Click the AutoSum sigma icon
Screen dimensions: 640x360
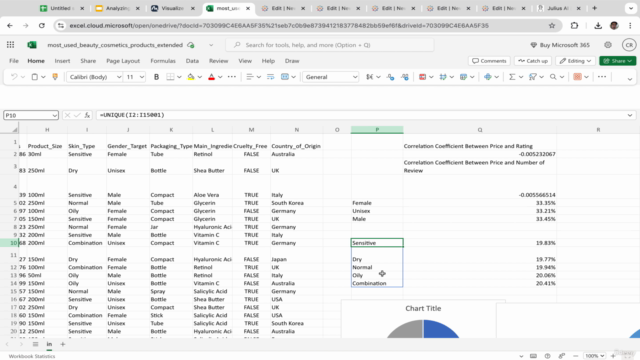point(512,77)
